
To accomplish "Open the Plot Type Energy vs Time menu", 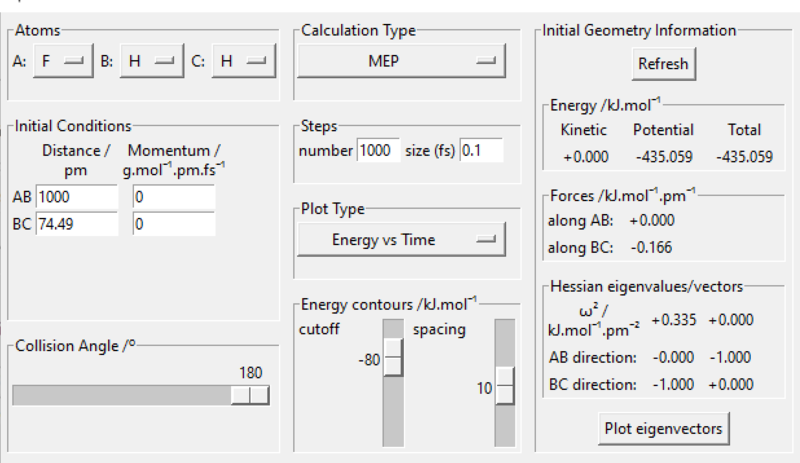I will point(401,239).
